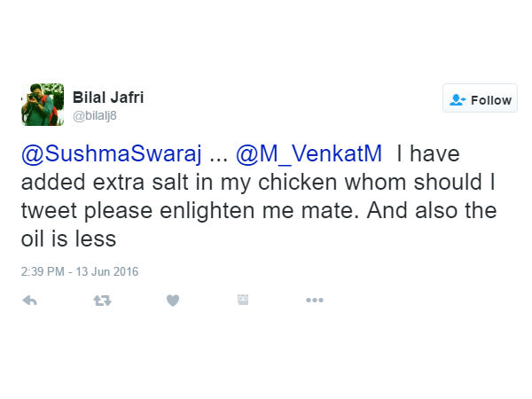Open the three-dot more options menu
The image size is (532, 399).
click(315, 301)
